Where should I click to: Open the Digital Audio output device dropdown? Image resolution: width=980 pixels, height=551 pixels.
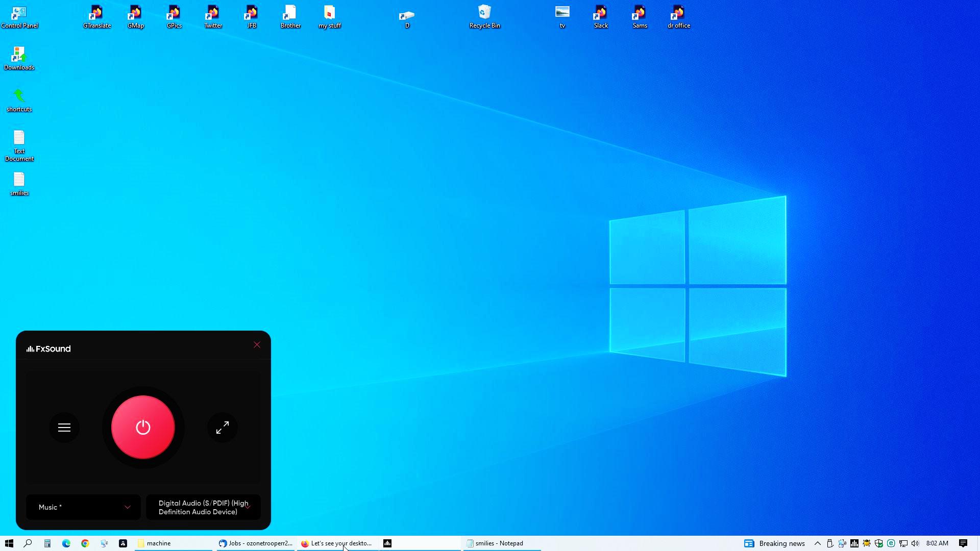tap(203, 507)
